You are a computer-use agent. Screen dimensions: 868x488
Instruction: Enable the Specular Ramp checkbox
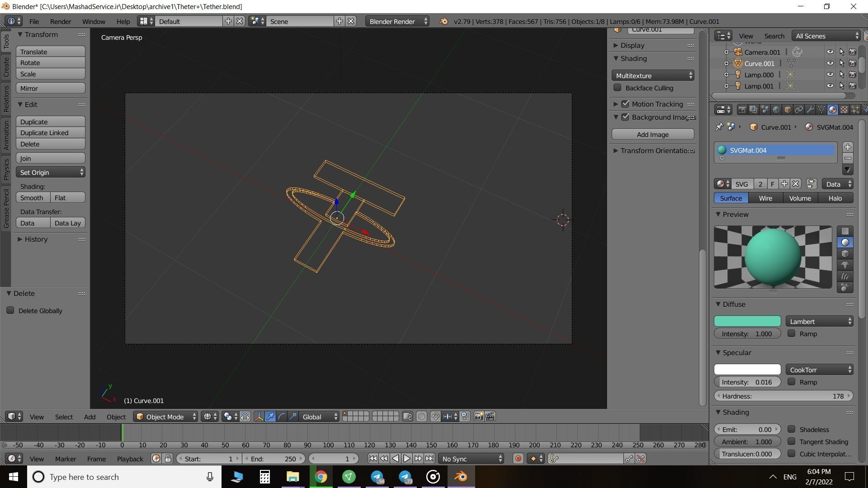point(791,382)
